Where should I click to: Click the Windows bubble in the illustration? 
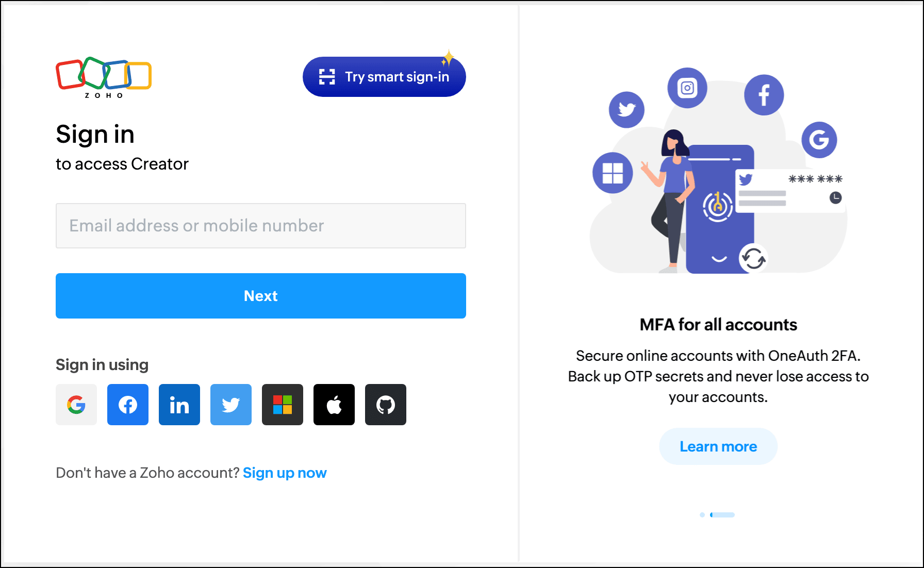pyautogui.click(x=613, y=173)
